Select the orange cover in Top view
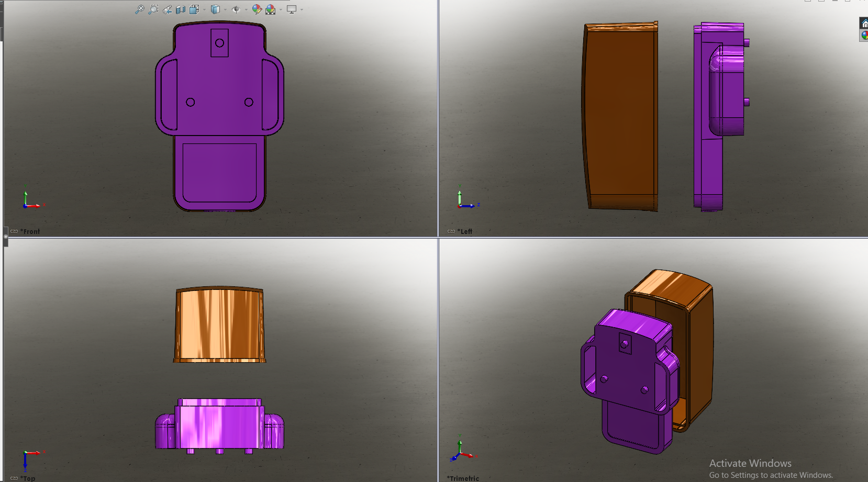 219,324
